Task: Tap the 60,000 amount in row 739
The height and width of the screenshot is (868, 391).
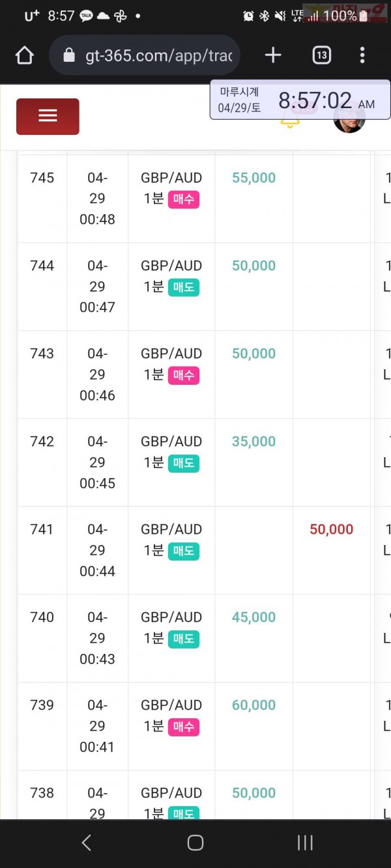Action: coord(253,705)
